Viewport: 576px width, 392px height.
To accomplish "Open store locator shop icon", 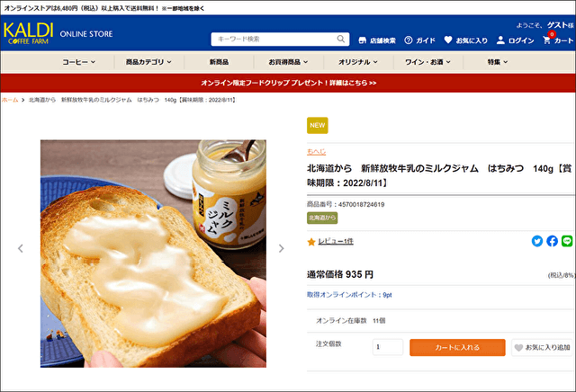I will pyautogui.click(x=362, y=40).
